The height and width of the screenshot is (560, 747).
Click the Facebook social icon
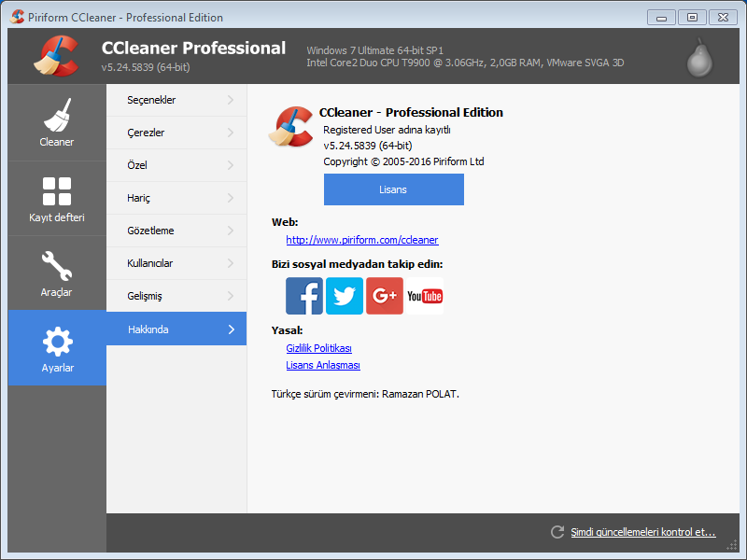click(304, 296)
